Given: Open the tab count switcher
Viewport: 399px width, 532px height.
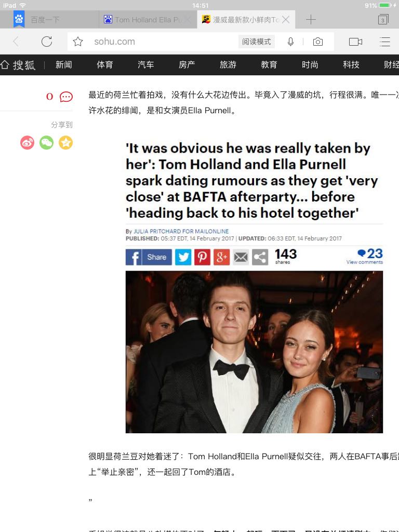Looking at the screenshot, I should coord(383,20).
